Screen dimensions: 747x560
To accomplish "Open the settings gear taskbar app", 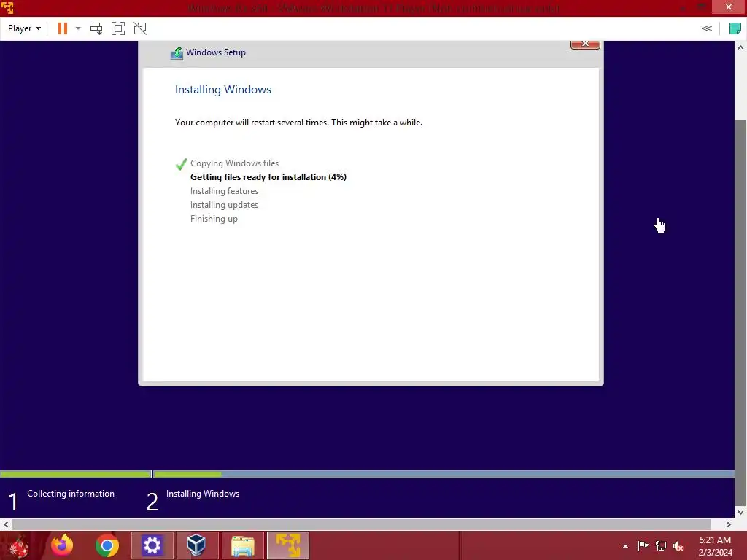I will 152,545.
